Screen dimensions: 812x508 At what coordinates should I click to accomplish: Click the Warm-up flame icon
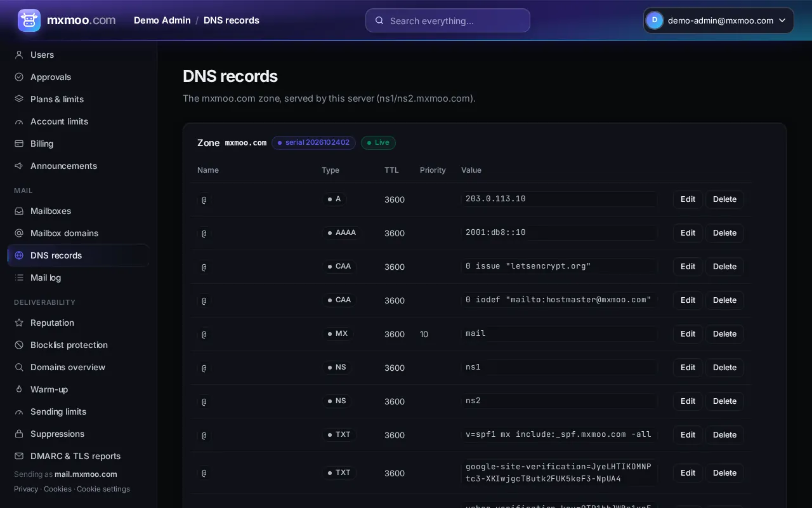click(x=19, y=389)
